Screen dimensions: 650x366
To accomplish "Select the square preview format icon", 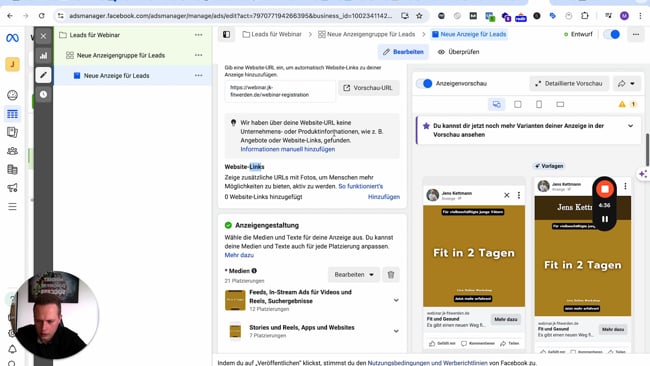I will click(x=518, y=104).
